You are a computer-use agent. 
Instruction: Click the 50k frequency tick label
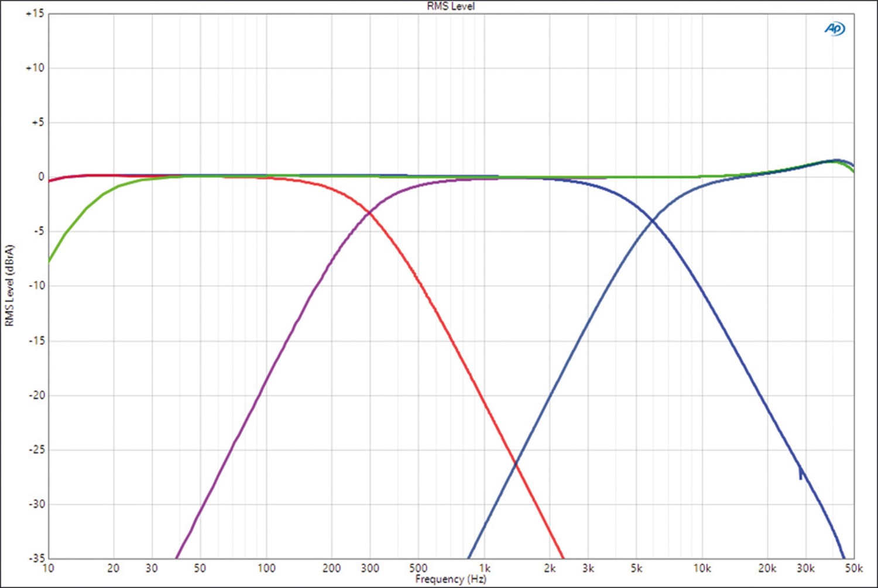pyautogui.click(x=853, y=568)
